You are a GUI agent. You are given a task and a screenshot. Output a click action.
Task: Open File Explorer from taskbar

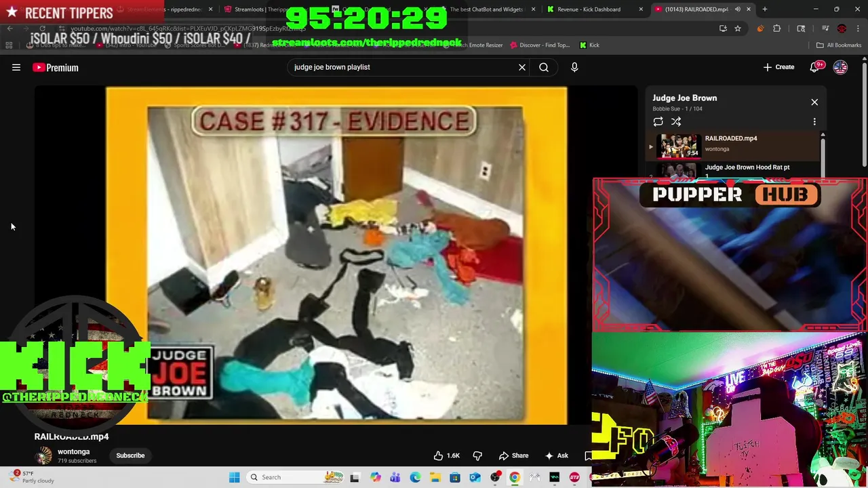point(435,477)
